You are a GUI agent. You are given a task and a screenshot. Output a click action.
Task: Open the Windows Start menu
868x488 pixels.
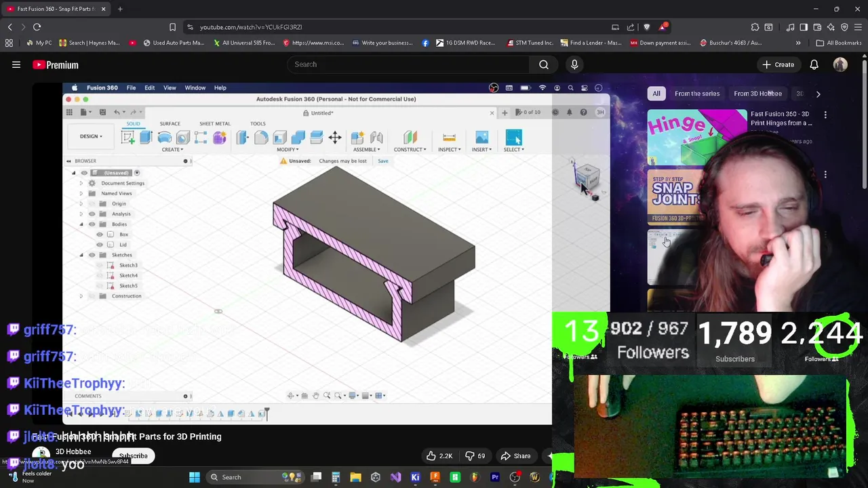point(195,477)
